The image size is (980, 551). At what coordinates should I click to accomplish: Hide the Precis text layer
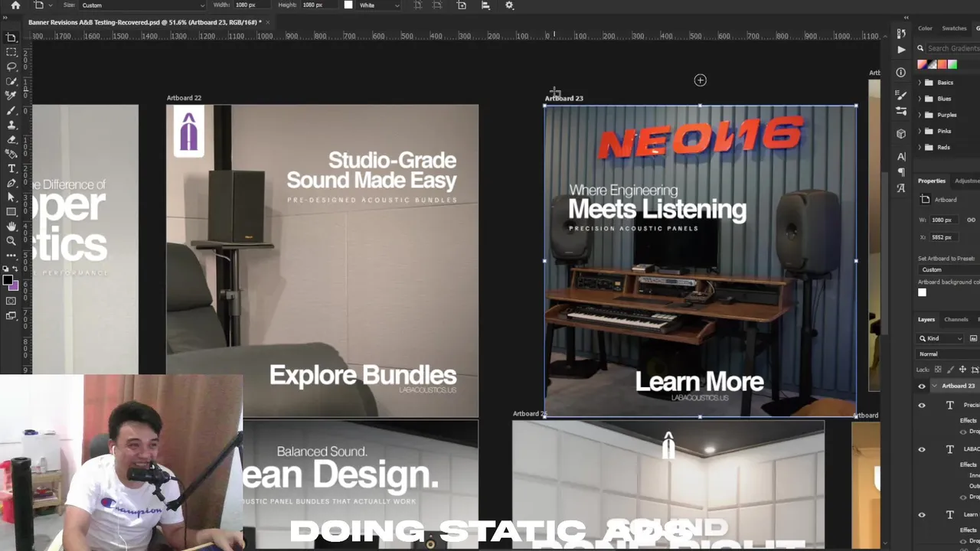coord(922,406)
